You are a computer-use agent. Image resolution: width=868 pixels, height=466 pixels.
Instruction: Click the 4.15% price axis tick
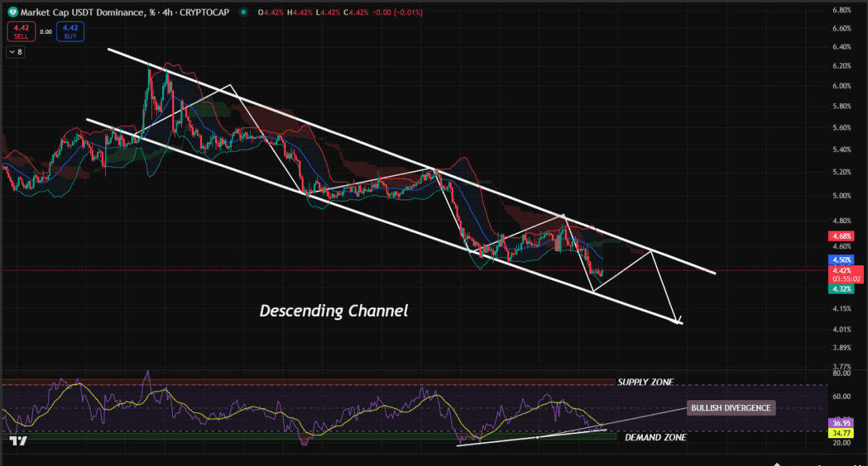pyautogui.click(x=841, y=309)
